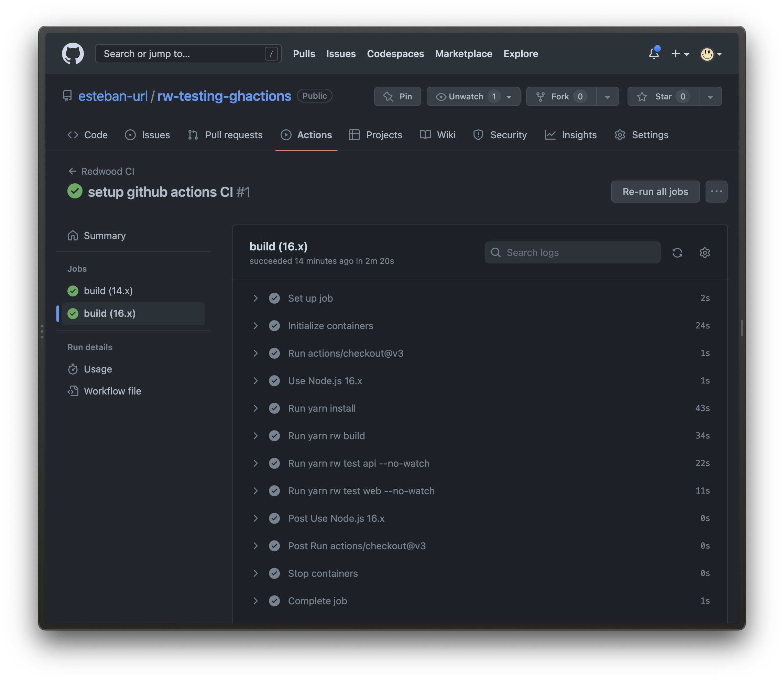
Task: Go back to Redwood CI workflow
Action: click(101, 171)
